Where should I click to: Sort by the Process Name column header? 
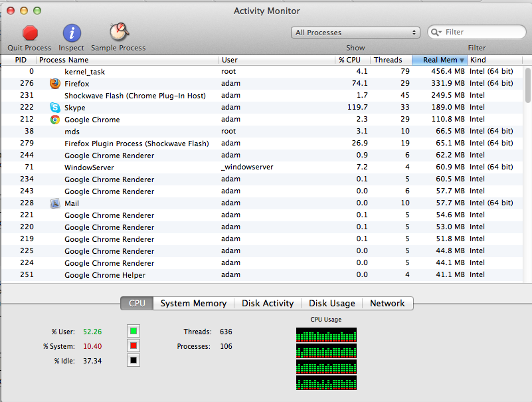(x=128, y=60)
